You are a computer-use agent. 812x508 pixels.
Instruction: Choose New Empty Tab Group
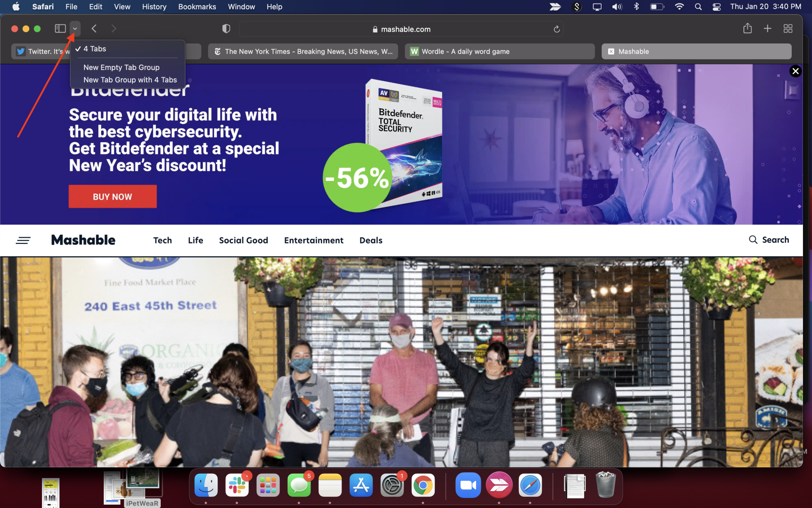click(127, 67)
